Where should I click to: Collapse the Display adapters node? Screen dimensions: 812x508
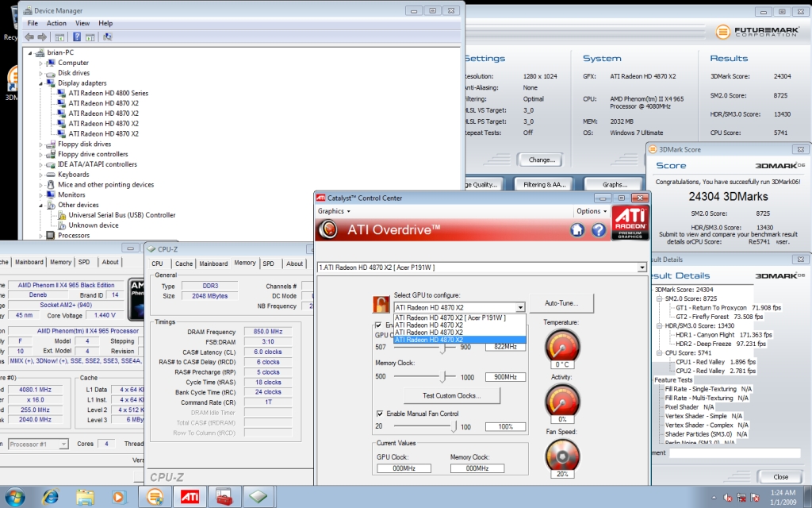(41, 83)
